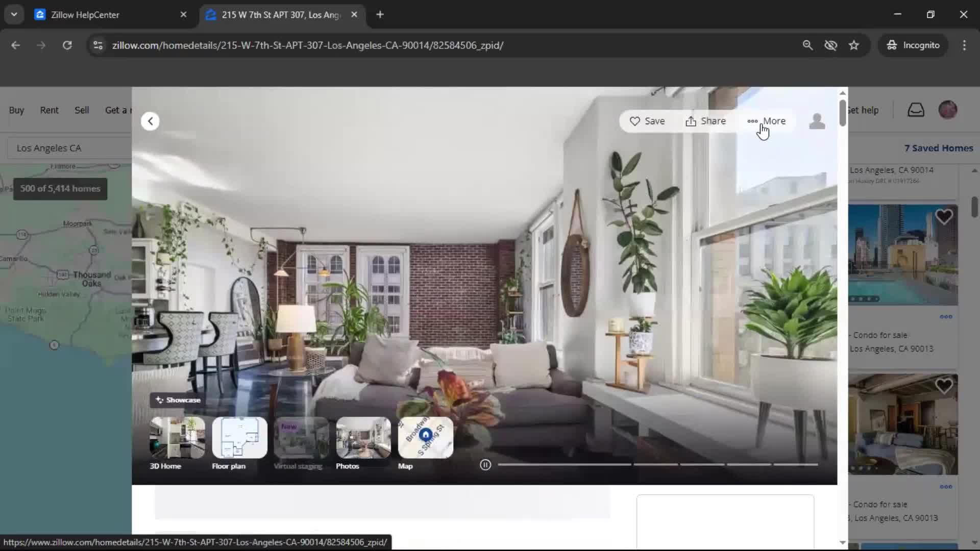This screenshot has width=980, height=551.
Task: Click the Share button
Action: click(705, 121)
